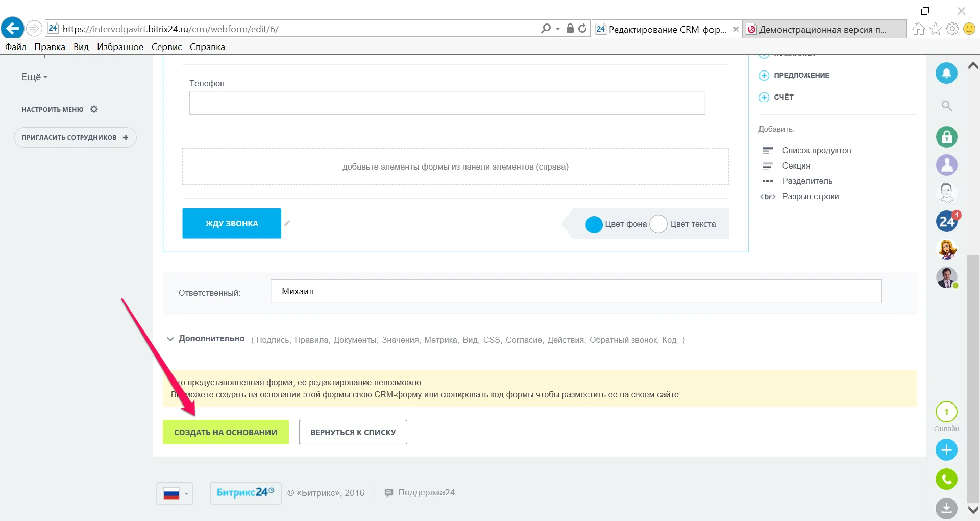The image size is (980, 521).
Task: Switch to Демонстрационная версия tab
Action: (x=818, y=29)
